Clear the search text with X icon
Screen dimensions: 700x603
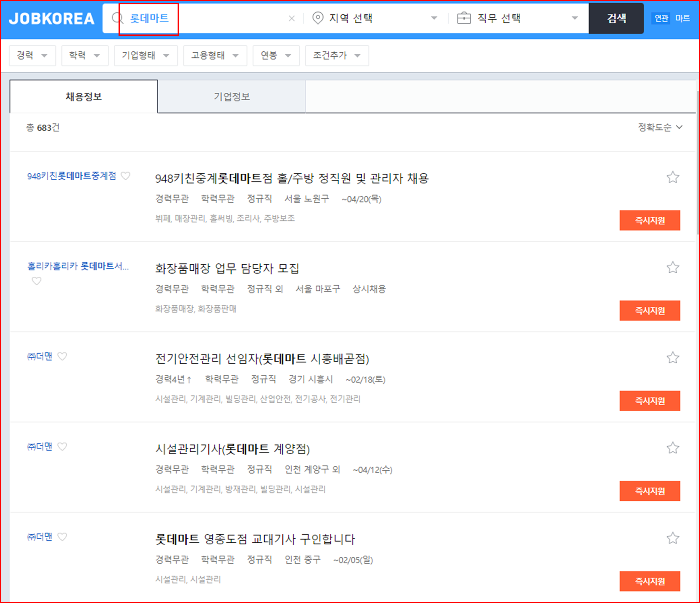click(x=292, y=18)
